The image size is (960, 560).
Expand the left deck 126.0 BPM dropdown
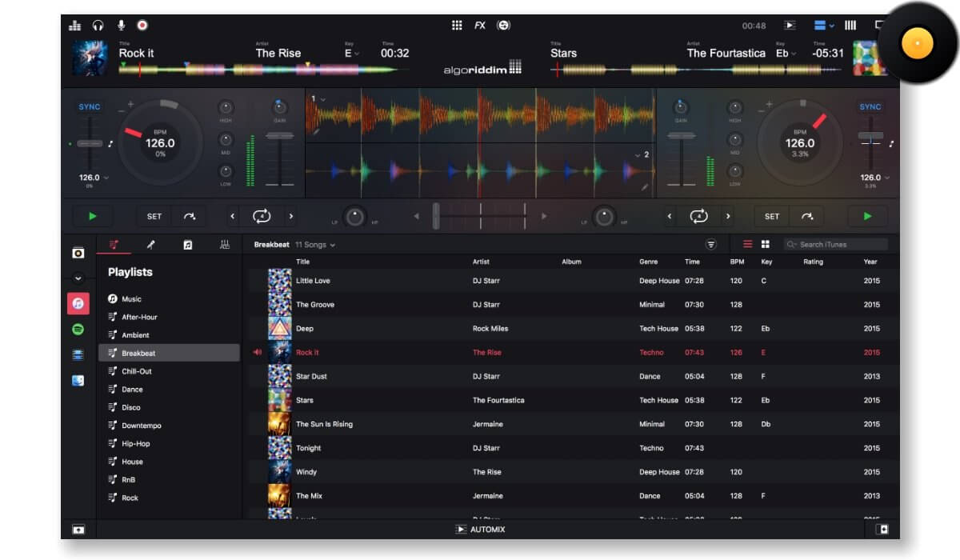[x=106, y=178]
